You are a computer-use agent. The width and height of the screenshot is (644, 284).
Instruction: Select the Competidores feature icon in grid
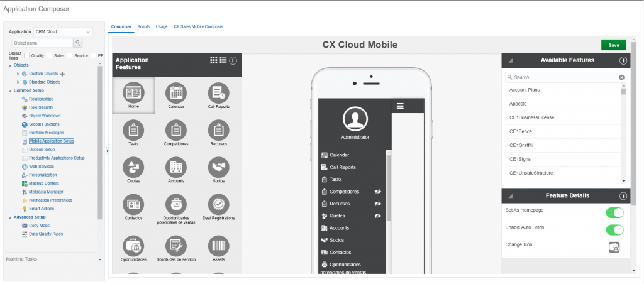pyautogui.click(x=176, y=130)
